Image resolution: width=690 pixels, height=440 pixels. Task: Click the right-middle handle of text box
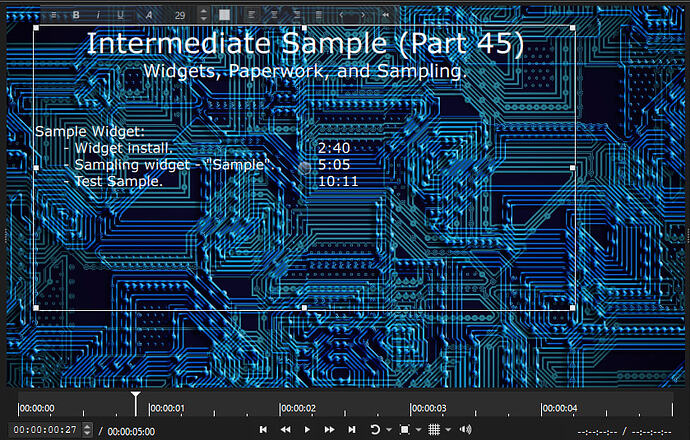(x=573, y=168)
